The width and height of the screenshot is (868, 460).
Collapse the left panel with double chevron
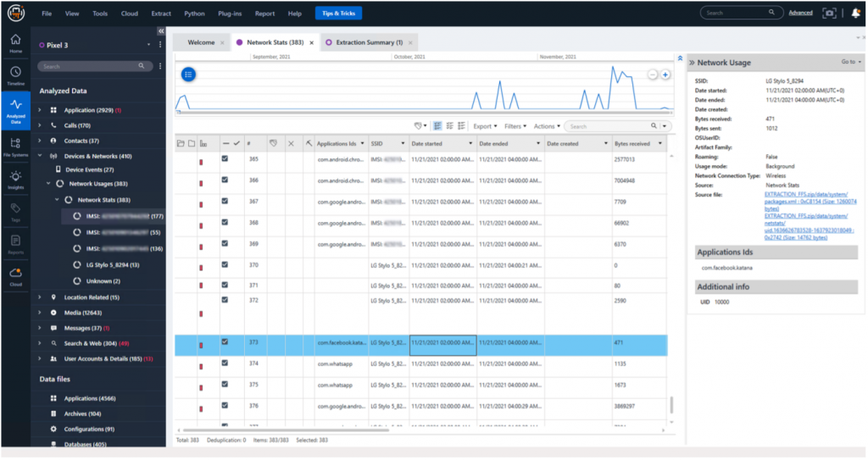[x=161, y=31]
